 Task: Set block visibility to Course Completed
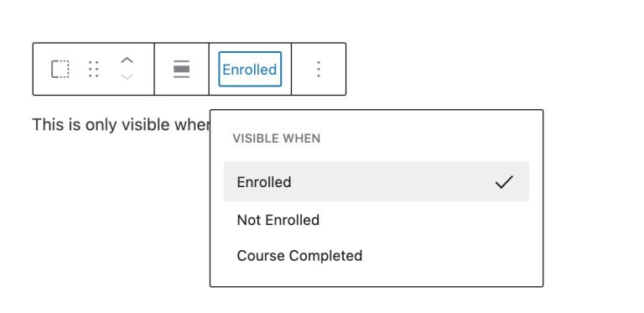377,255
